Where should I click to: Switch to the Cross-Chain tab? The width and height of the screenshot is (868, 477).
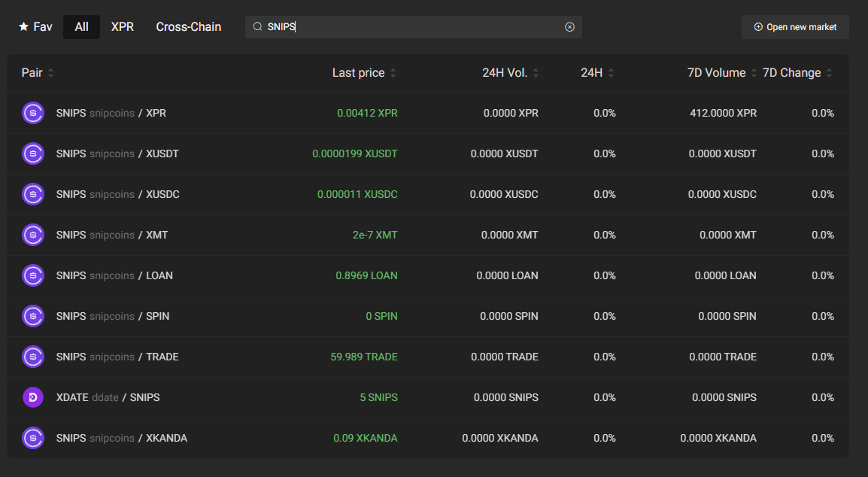189,27
